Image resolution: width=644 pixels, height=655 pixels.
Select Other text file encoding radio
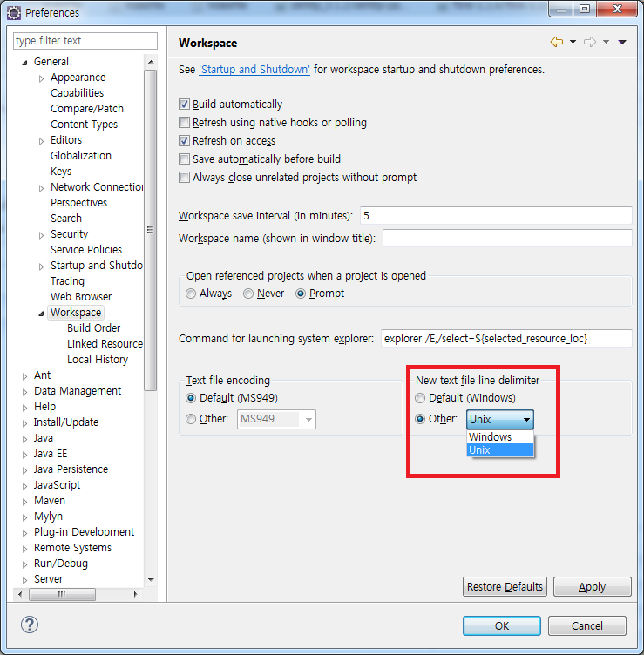191,419
